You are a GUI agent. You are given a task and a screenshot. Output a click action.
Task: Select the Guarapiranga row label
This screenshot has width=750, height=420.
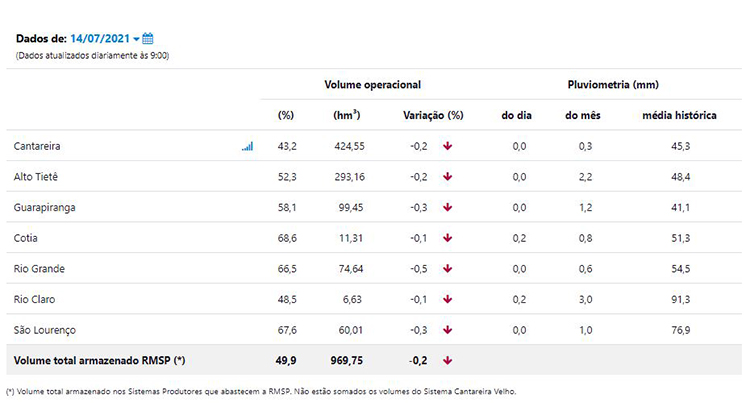[x=44, y=208]
